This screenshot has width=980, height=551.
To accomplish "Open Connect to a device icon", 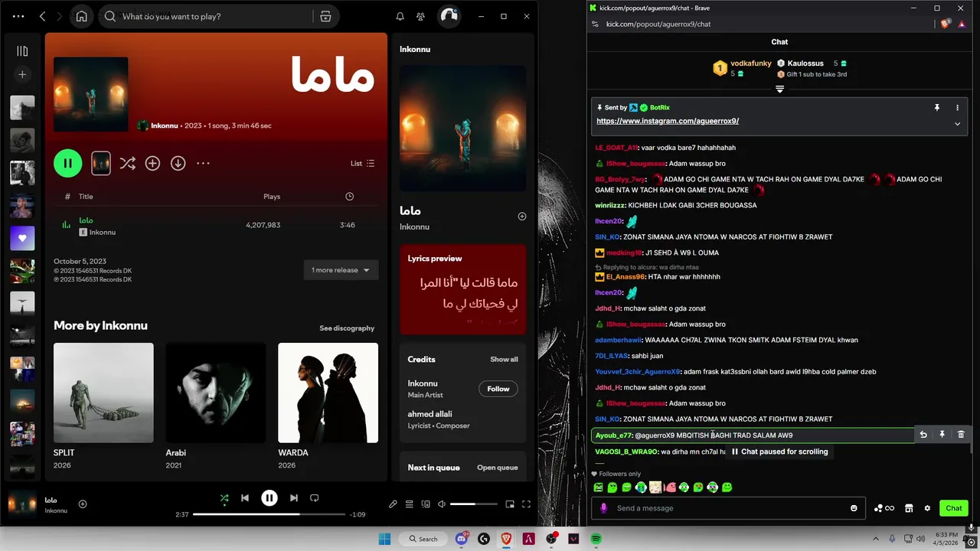I will 426,504.
